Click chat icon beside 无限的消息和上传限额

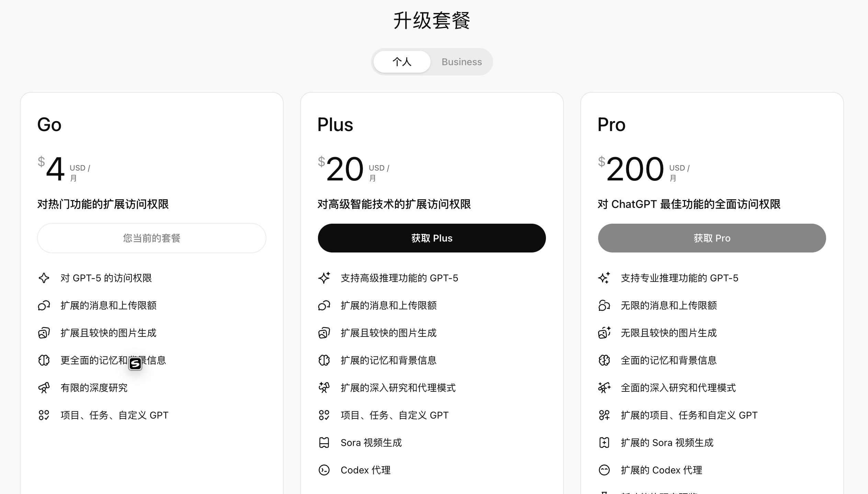(x=604, y=305)
